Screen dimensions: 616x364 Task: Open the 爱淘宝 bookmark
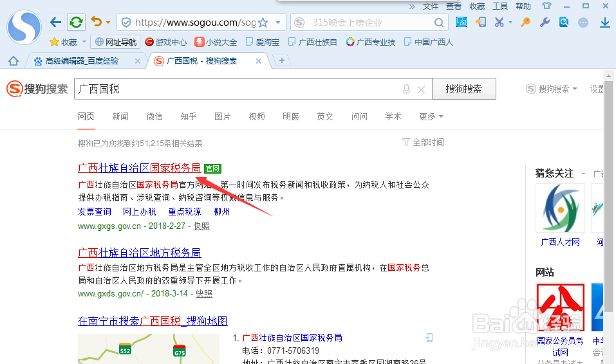click(263, 42)
